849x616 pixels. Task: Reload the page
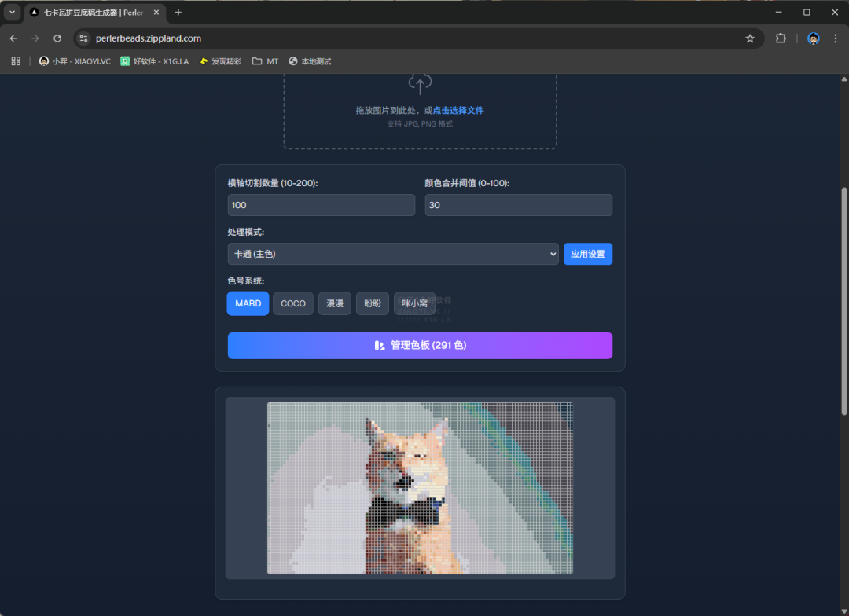pos(57,38)
